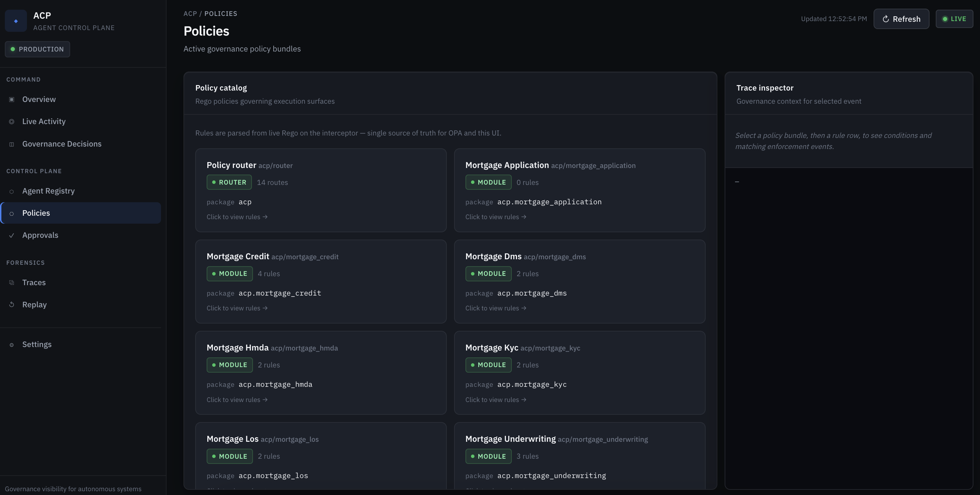Open Mortgage Hmda 'Click to view rules'
The image size is (980, 495).
point(237,400)
